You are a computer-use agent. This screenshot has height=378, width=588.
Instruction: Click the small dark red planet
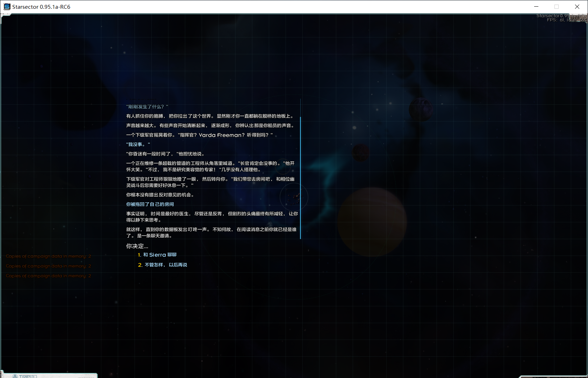click(x=361, y=153)
